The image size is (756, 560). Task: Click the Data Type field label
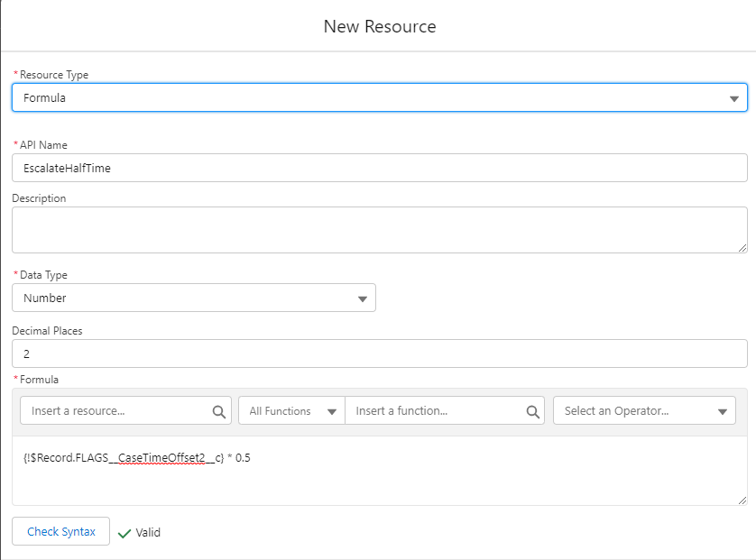pos(43,275)
